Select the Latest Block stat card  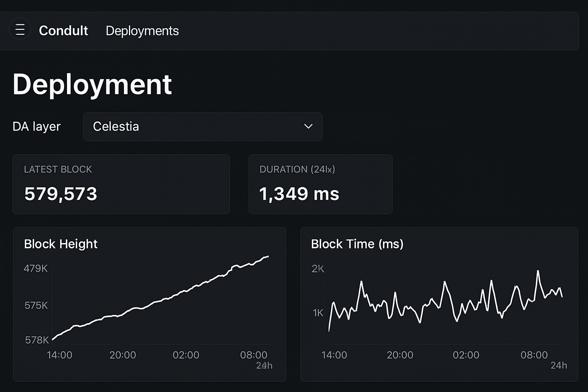point(121,184)
